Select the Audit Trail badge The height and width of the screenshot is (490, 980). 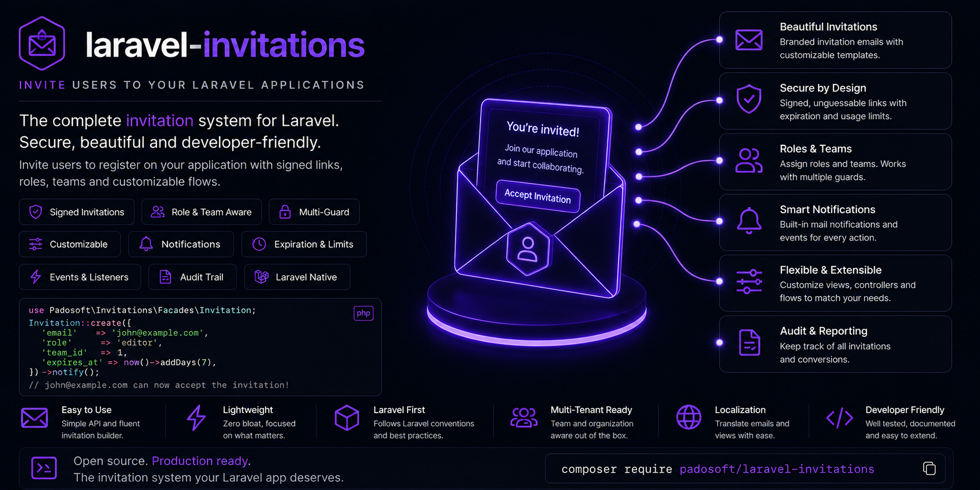pos(193,277)
